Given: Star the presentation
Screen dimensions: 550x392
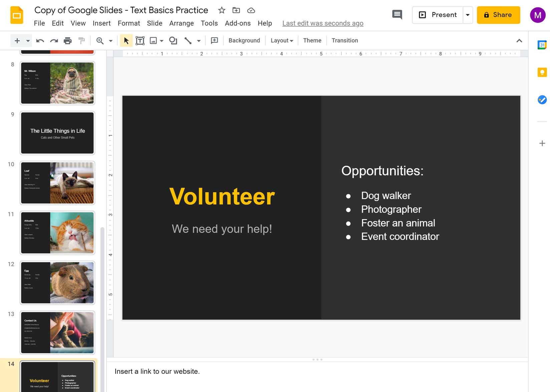Looking at the screenshot, I should click(x=221, y=10).
